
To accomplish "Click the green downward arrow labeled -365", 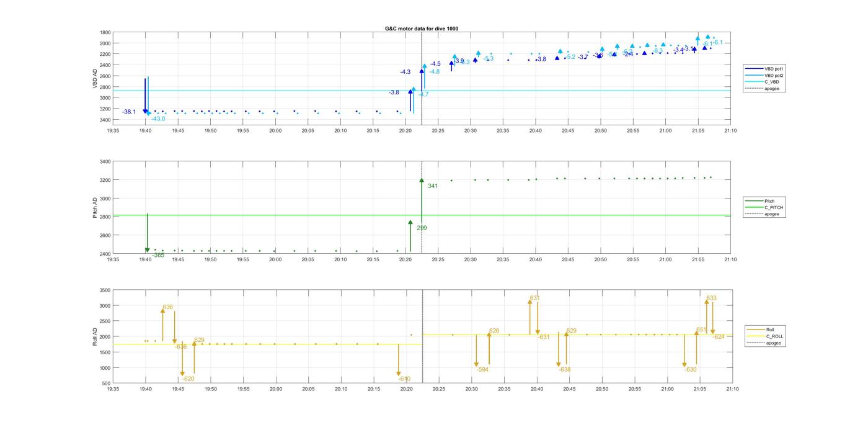I will coord(148,233).
